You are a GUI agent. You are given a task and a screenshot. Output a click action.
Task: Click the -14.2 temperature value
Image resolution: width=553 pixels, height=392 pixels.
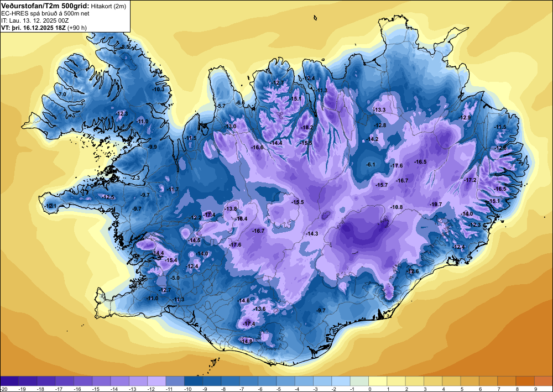coord(372,139)
